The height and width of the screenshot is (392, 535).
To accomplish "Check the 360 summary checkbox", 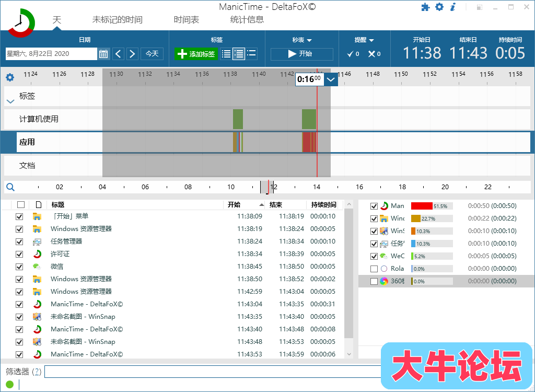I will [x=374, y=281].
